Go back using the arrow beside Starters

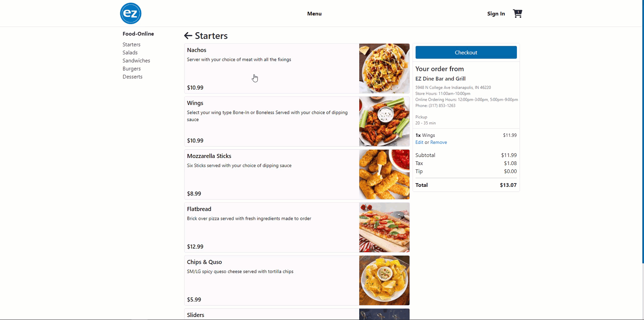188,36
